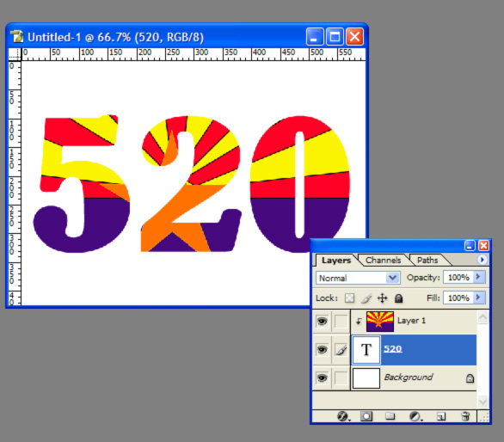Enable lock image pixels brush icon
This screenshot has width=504, height=442.
366,298
